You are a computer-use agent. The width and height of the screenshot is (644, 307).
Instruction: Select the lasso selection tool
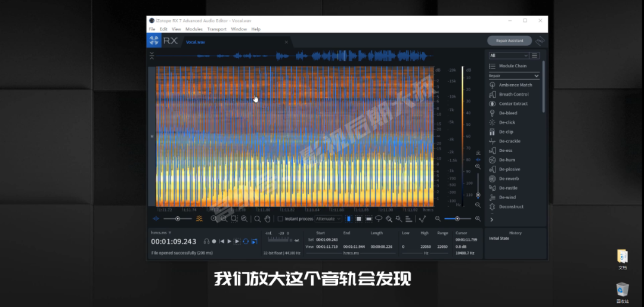379,219
